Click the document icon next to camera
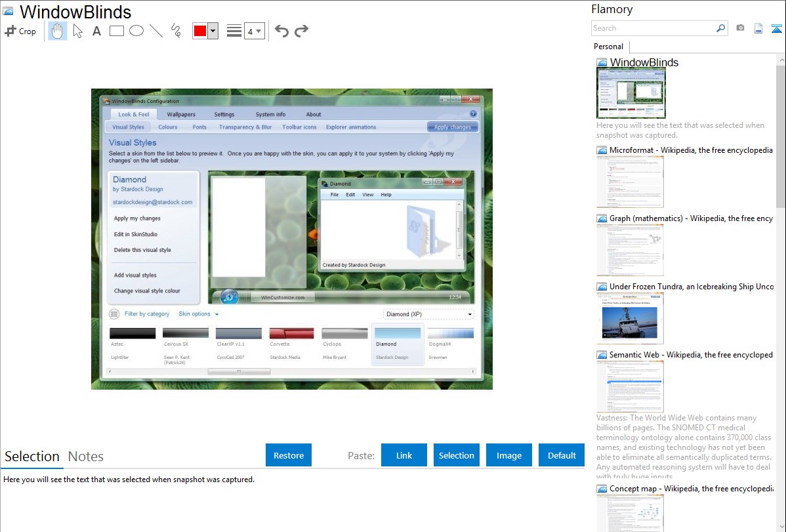The width and height of the screenshot is (786, 532). coord(758,28)
